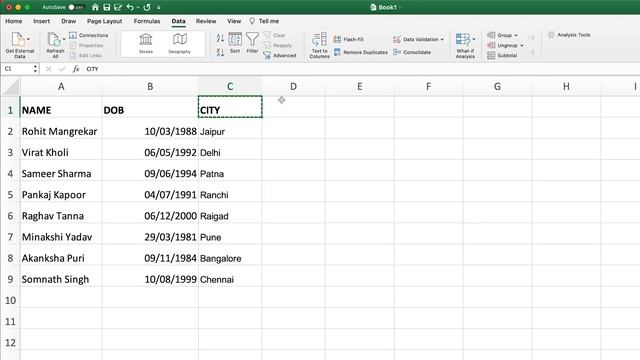Viewport: 640px width, 360px height.
Task: Click the Consolidate button
Action: (412, 52)
